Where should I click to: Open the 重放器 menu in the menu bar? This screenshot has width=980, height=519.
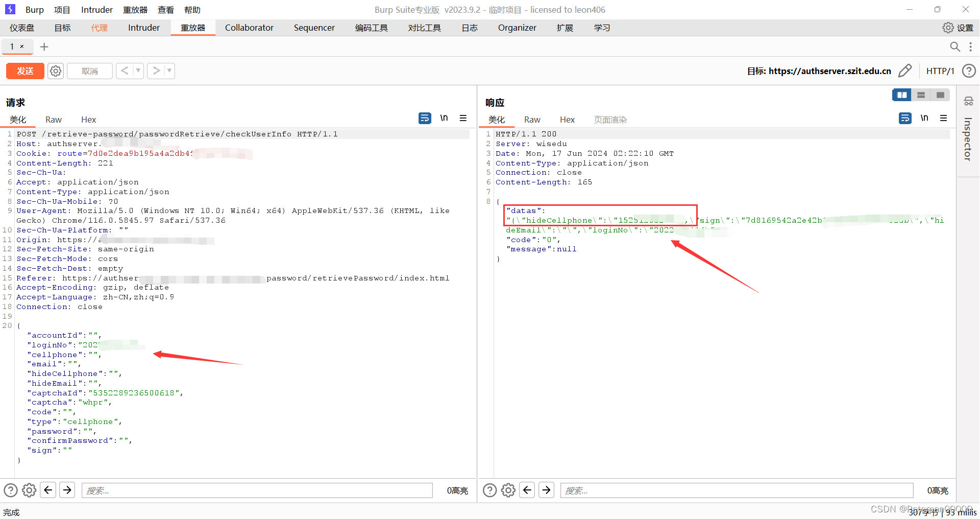tap(135, 10)
